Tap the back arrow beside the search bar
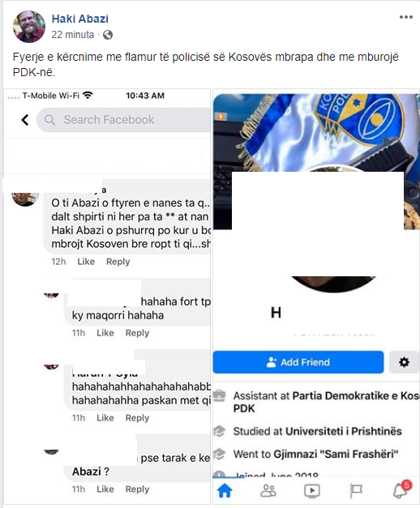 pos(25,120)
